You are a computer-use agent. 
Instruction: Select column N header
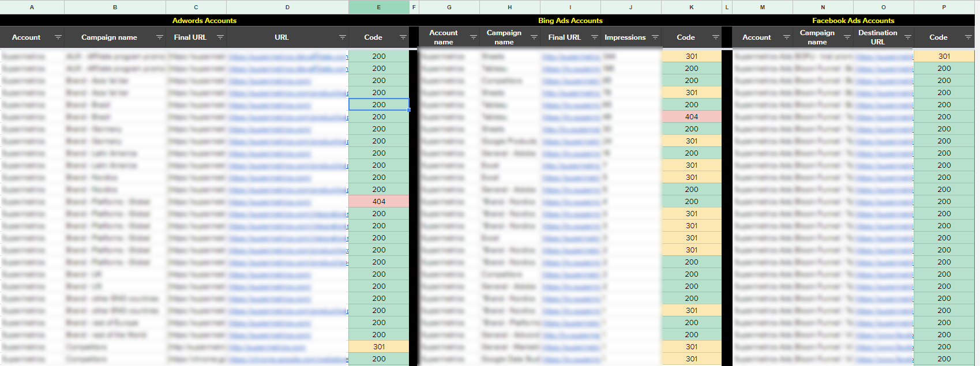click(823, 7)
